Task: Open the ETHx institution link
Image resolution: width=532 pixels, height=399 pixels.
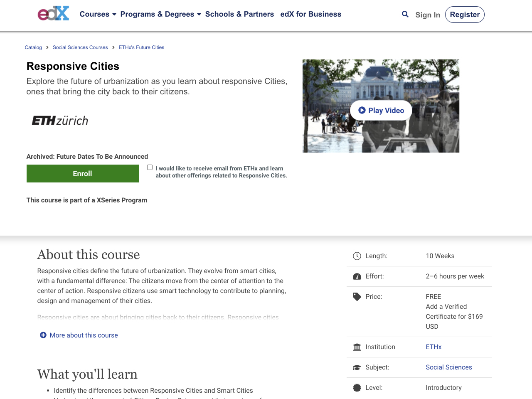Action: (x=433, y=347)
